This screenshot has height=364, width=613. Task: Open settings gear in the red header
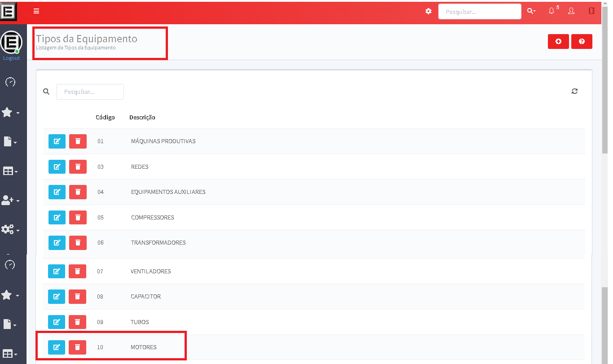coord(428,11)
